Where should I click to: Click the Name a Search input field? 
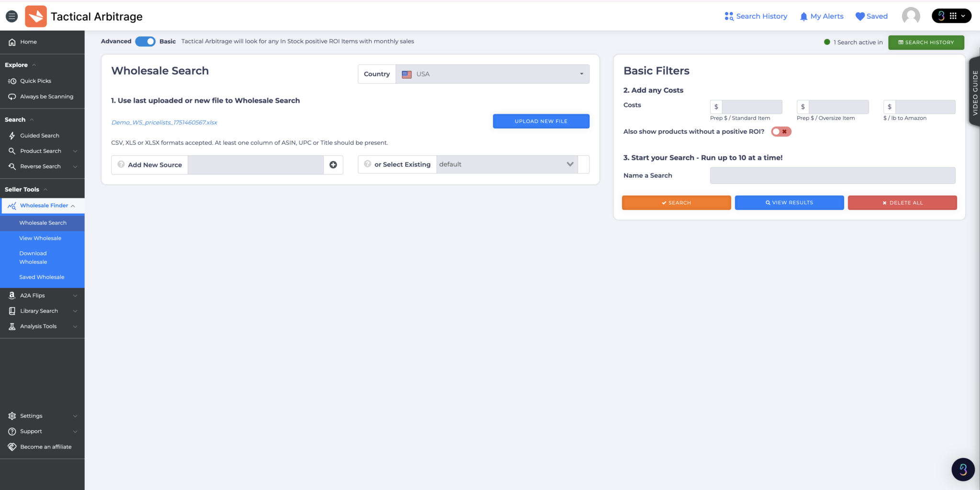(x=832, y=175)
